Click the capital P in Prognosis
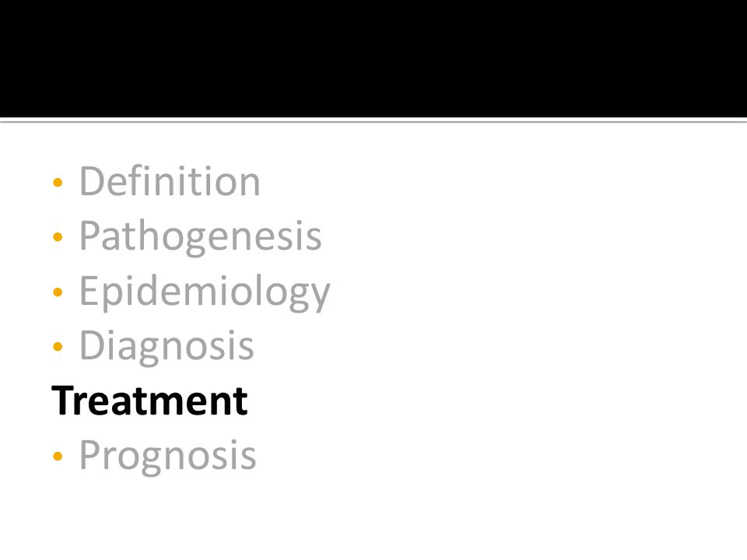 pyautogui.click(x=90, y=454)
